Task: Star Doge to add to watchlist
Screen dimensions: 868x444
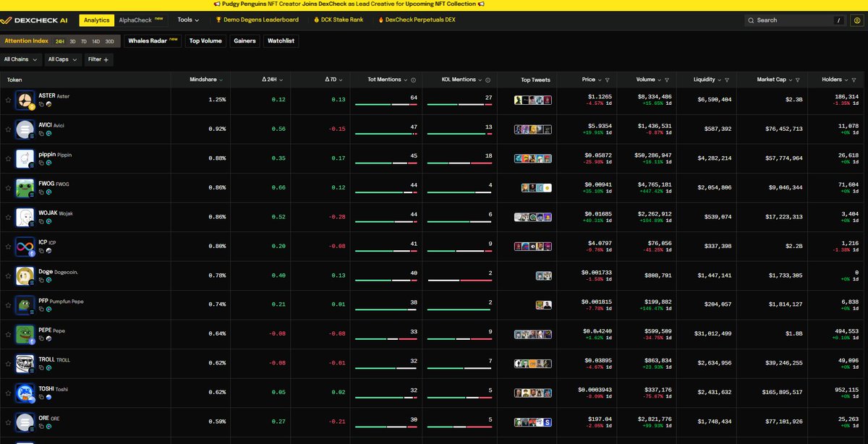Action: point(8,276)
